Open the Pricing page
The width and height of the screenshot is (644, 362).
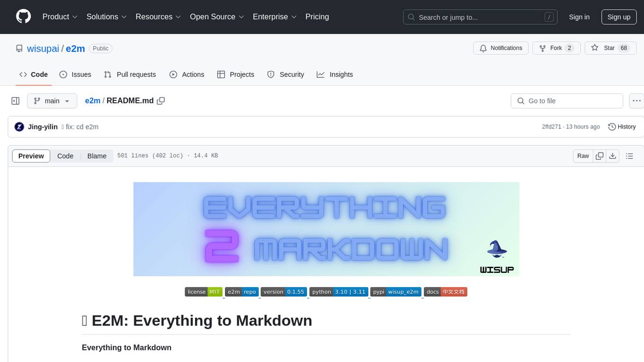pyautogui.click(x=317, y=17)
